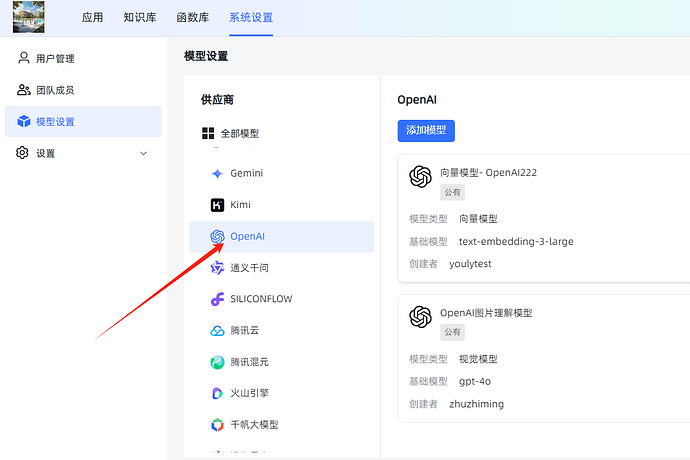Image resolution: width=690 pixels, height=460 pixels.
Task: Click the 全部模型 grid icon
Action: (x=208, y=133)
